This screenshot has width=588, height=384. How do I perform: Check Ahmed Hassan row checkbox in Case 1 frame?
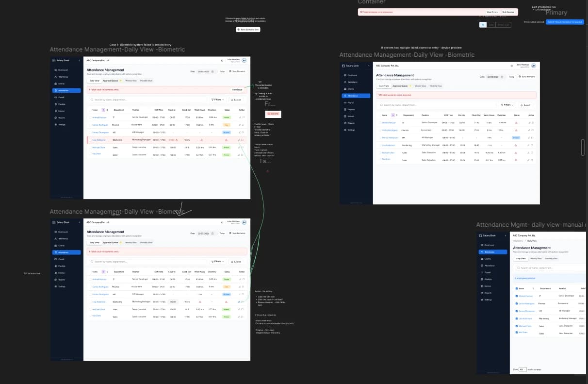coord(89,117)
